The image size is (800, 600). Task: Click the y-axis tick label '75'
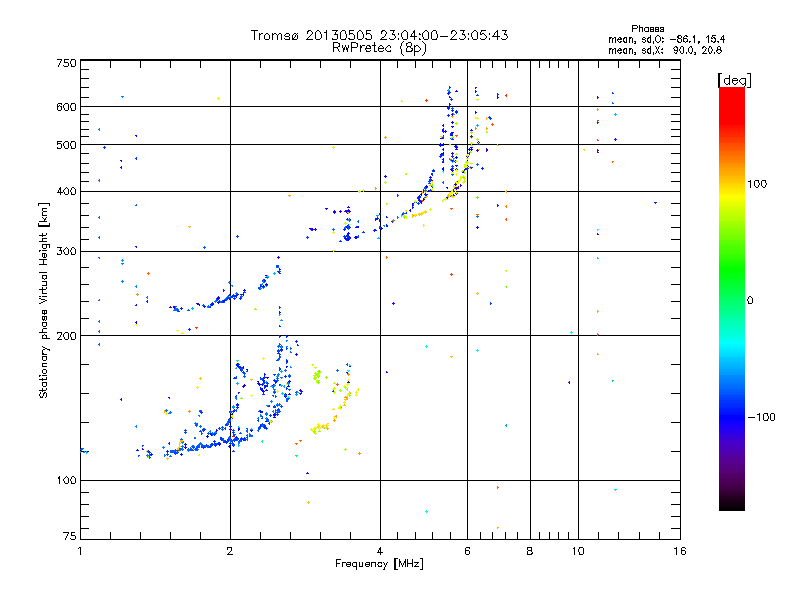[x=70, y=536]
